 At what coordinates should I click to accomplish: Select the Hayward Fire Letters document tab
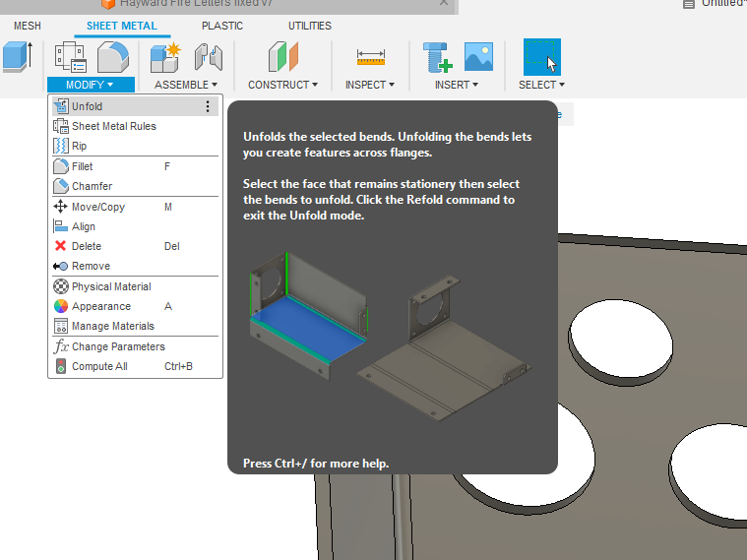pos(228,5)
